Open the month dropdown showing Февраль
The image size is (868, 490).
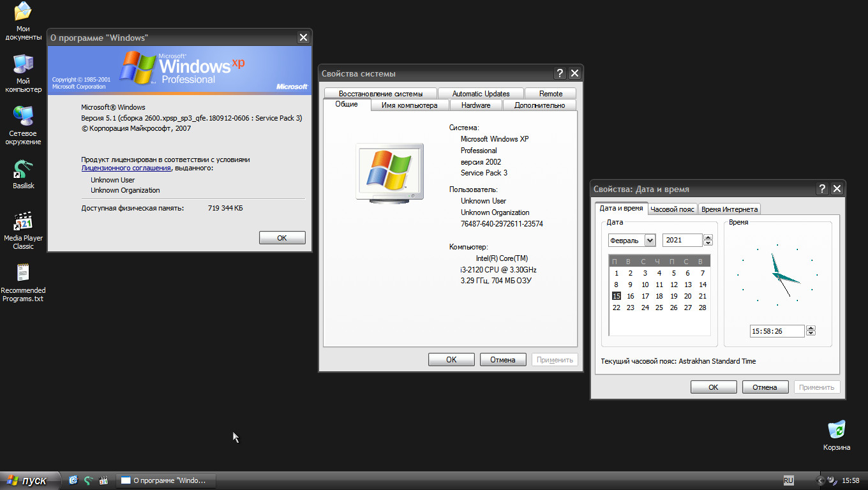tap(650, 241)
